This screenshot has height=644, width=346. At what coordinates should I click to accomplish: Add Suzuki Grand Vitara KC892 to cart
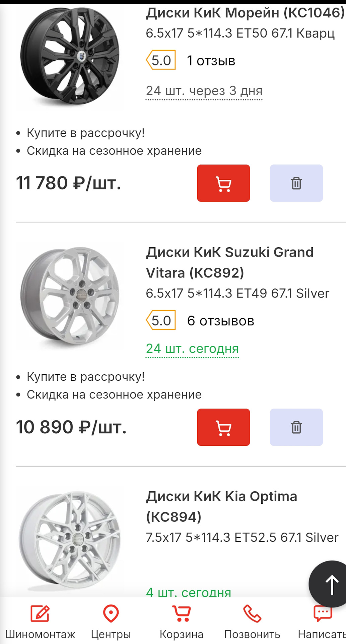223,427
